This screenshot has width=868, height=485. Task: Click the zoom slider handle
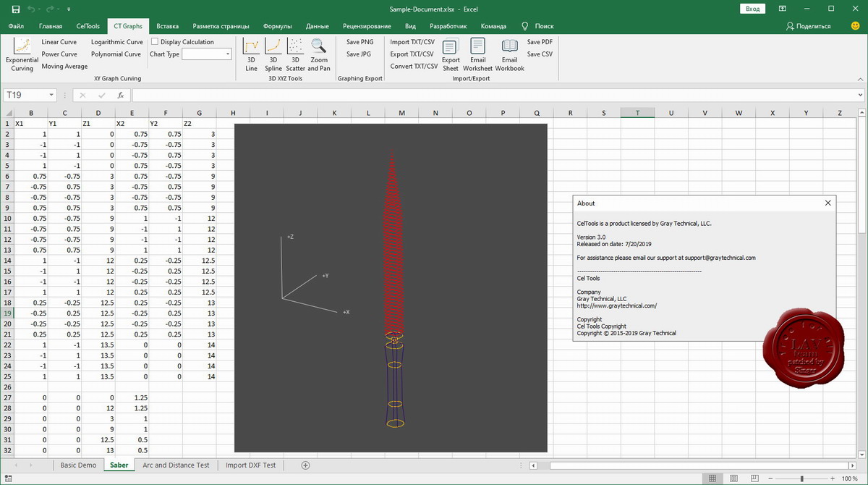pos(801,478)
